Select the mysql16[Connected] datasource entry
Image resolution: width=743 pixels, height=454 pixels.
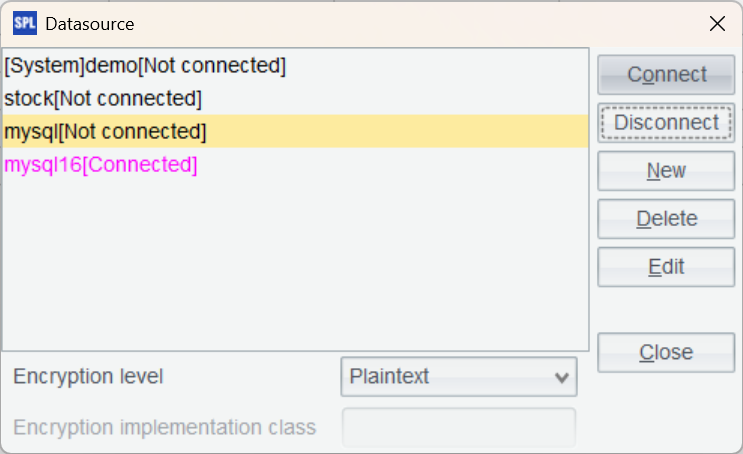click(x=101, y=165)
